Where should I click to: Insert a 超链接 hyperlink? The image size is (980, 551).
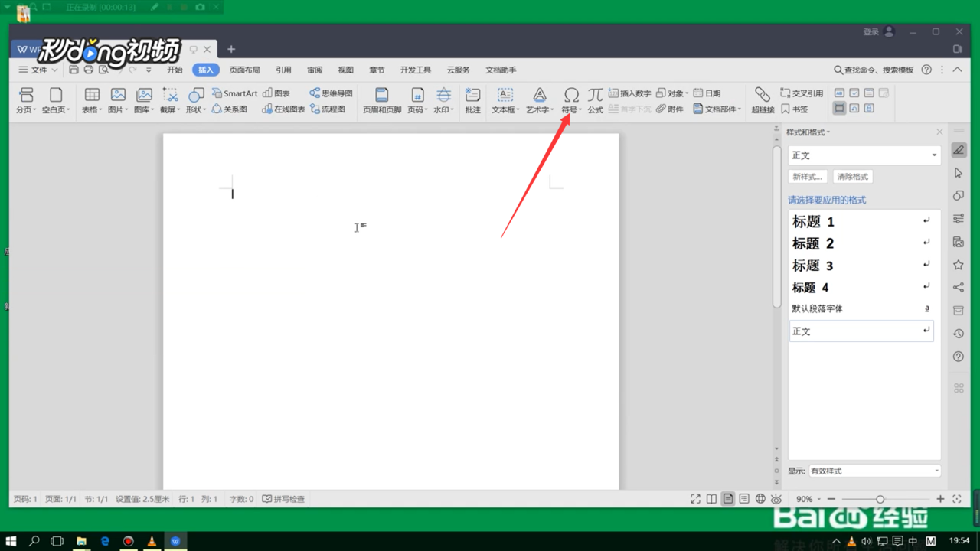point(762,100)
